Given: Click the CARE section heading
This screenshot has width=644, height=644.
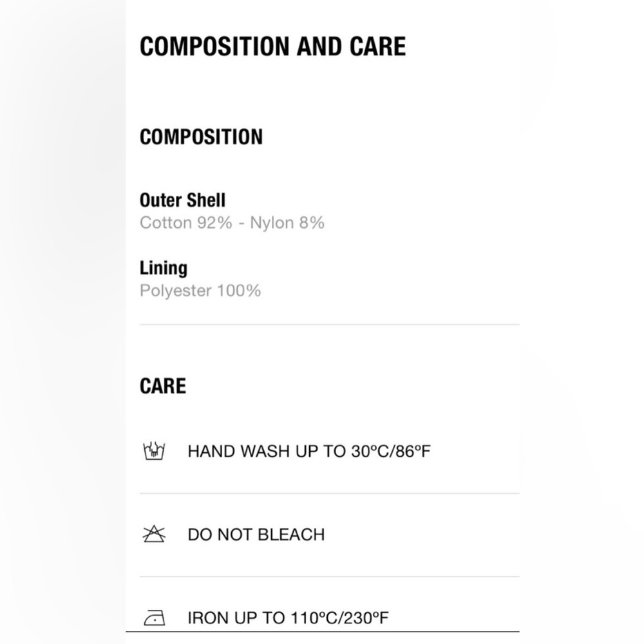Looking at the screenshot, I should 163,386.
